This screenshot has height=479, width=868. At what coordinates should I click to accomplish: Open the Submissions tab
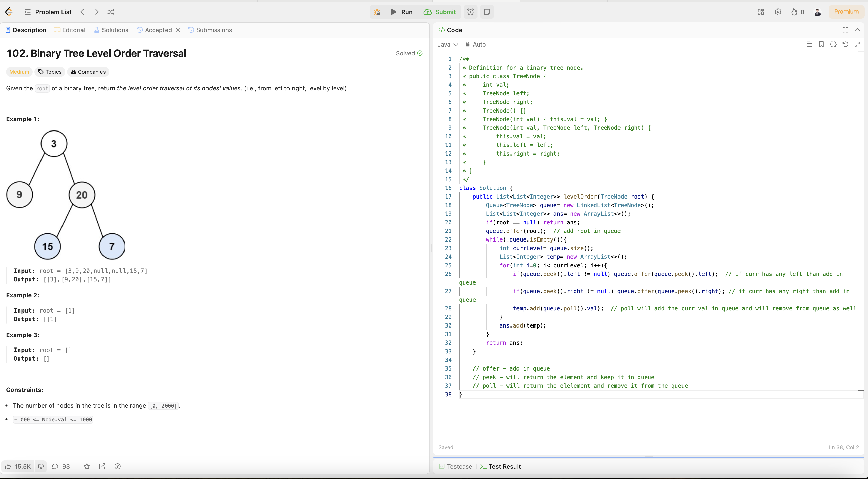[210, 30]
